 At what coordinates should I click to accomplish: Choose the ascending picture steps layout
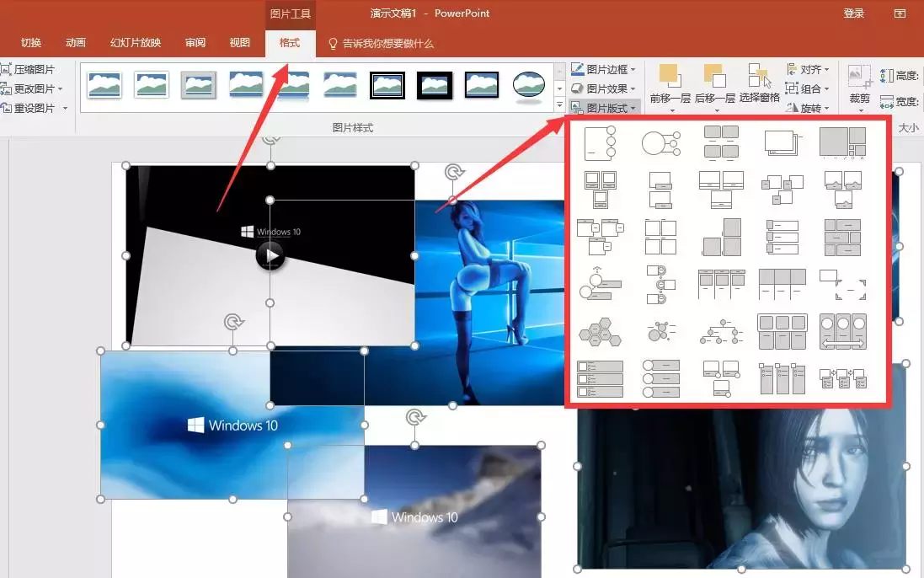point(721,237)
